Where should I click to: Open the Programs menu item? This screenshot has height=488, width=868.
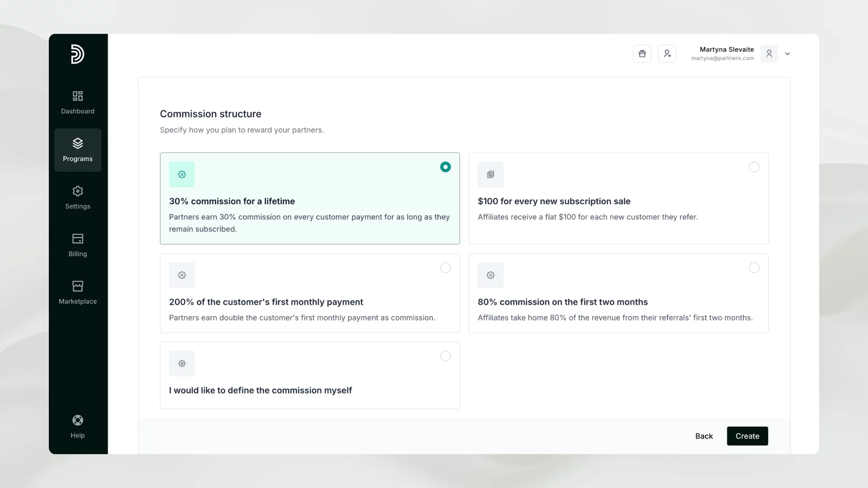[x=78, y=150]
